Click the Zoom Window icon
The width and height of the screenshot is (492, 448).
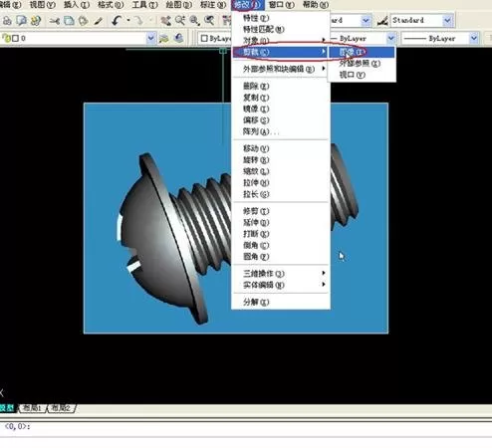194,21
